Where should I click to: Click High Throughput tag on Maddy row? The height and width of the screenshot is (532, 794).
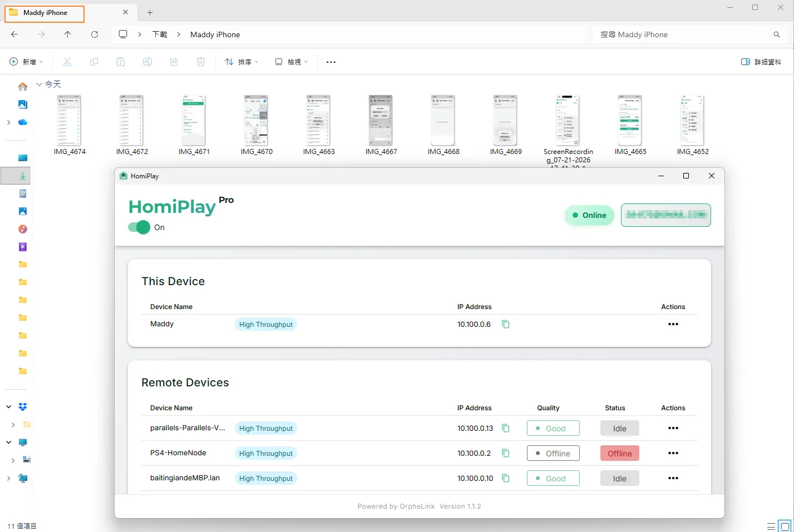266,324
